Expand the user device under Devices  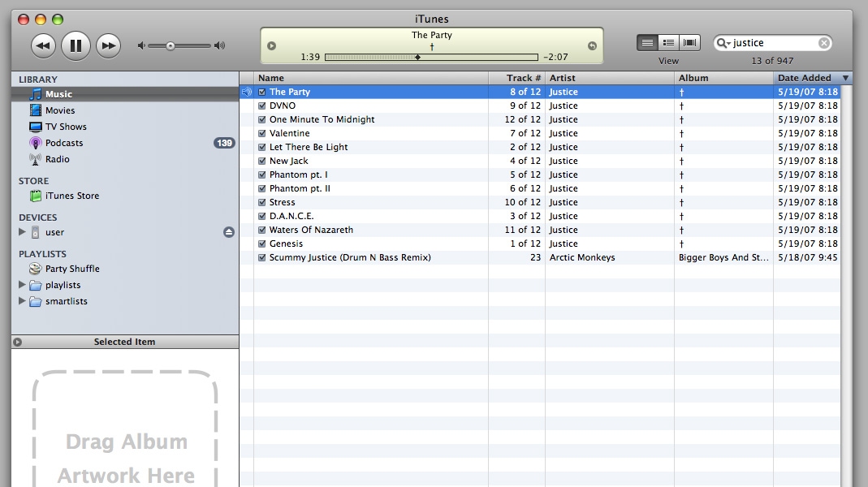23,232
